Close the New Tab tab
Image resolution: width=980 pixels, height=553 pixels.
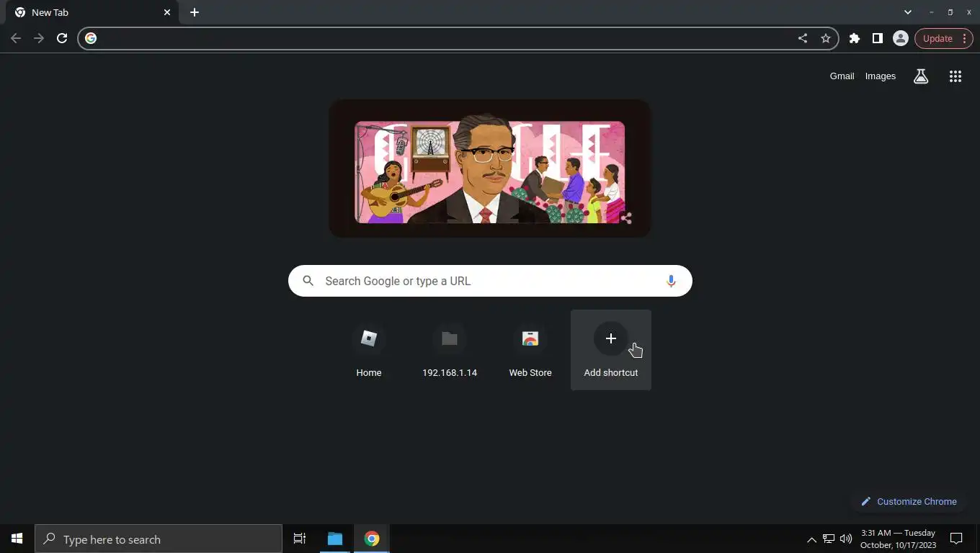click(167, 12)
